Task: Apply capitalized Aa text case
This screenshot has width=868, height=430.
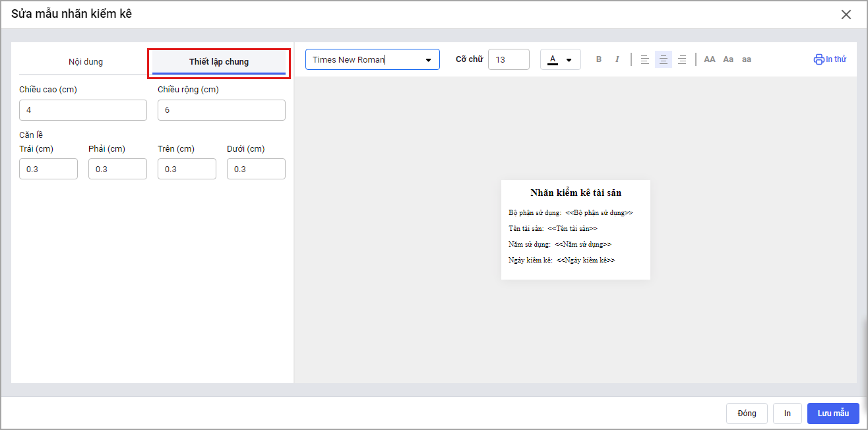Action: tap(728, 59)
